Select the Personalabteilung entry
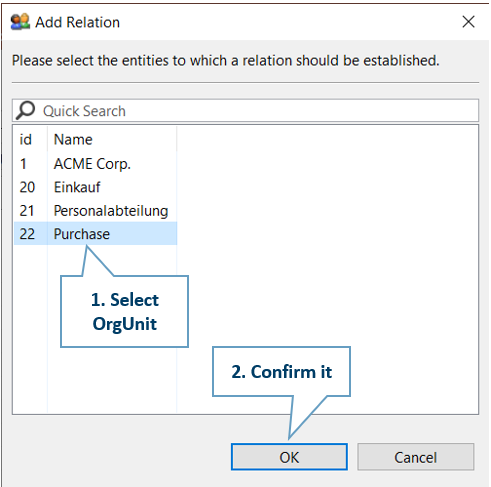This screenshot has height=487, width=491. tap(111, 211)
